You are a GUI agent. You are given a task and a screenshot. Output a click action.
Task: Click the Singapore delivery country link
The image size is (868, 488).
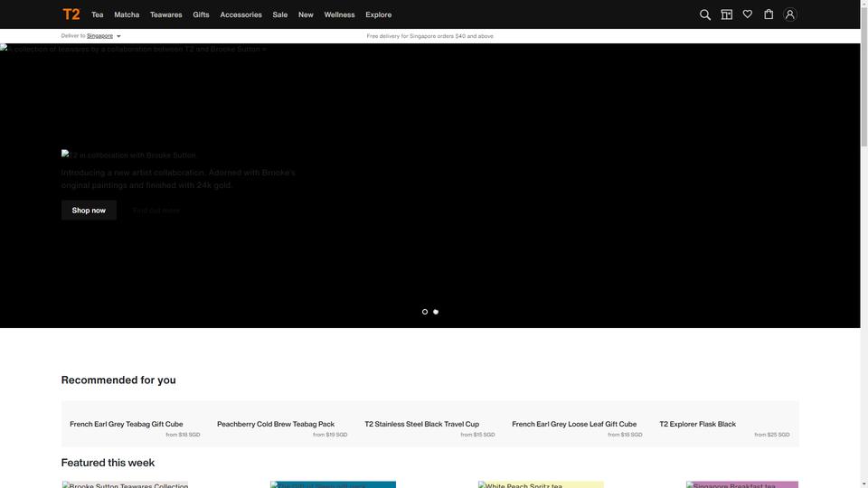(99, 36)
